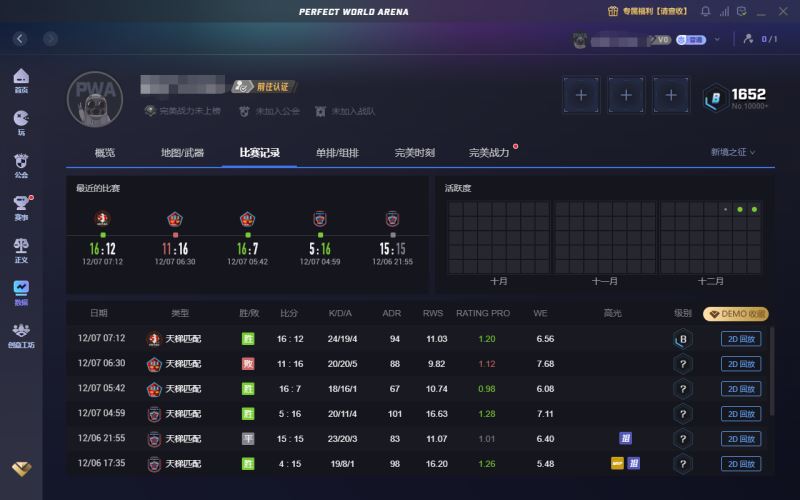Screen dimensions: 800x500
Task: Select the 比赛记录 match records tab
Action: pyautogui.click(x=260, y=153)
